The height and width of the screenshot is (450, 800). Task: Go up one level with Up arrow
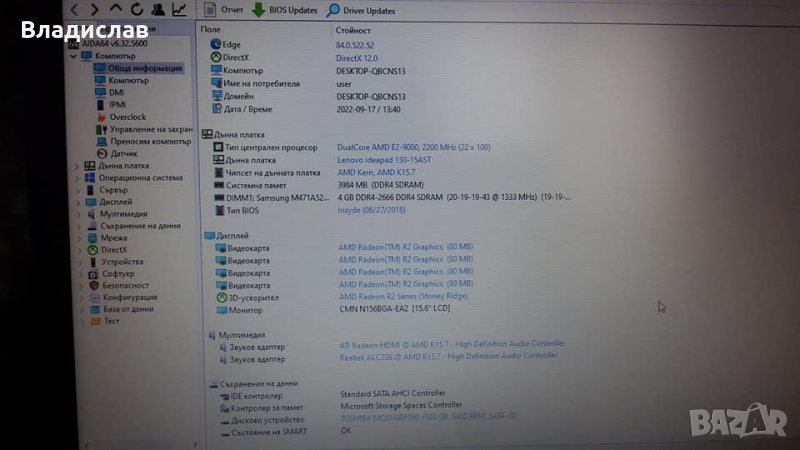click(x=114, y=10)
